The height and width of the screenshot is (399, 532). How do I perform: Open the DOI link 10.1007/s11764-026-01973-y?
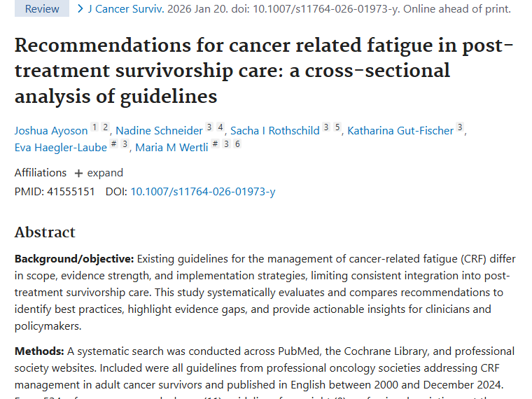203,191
